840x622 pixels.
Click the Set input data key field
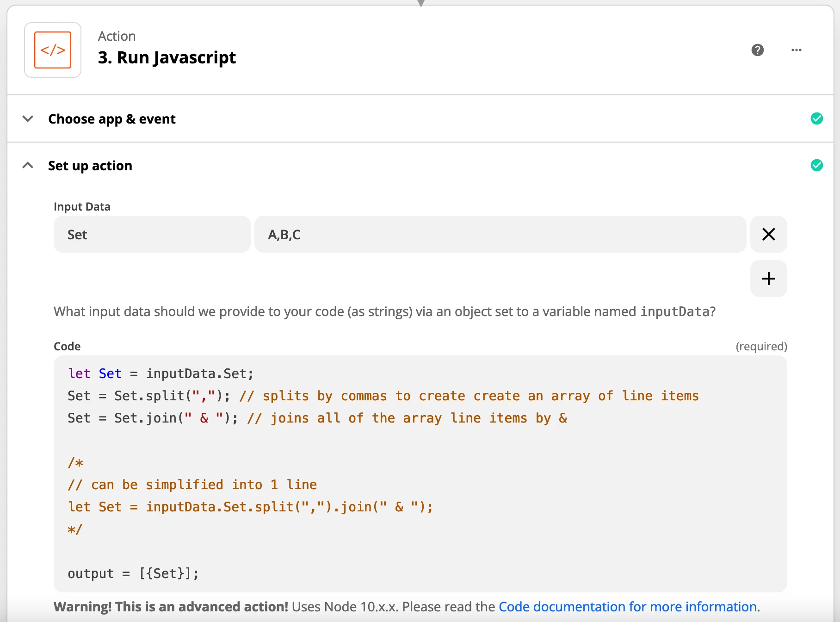pos(152,234)
